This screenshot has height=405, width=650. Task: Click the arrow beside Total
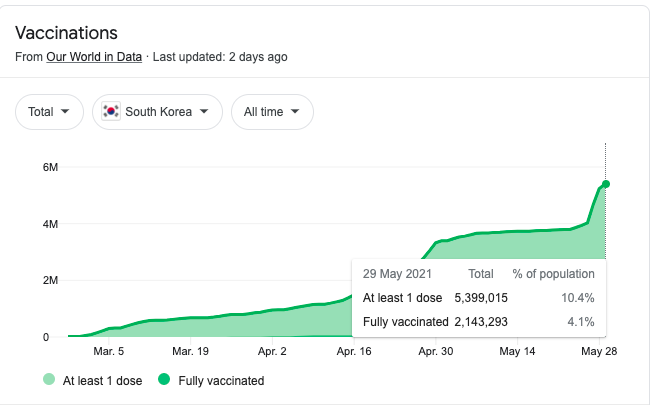[x=66, y=112]
